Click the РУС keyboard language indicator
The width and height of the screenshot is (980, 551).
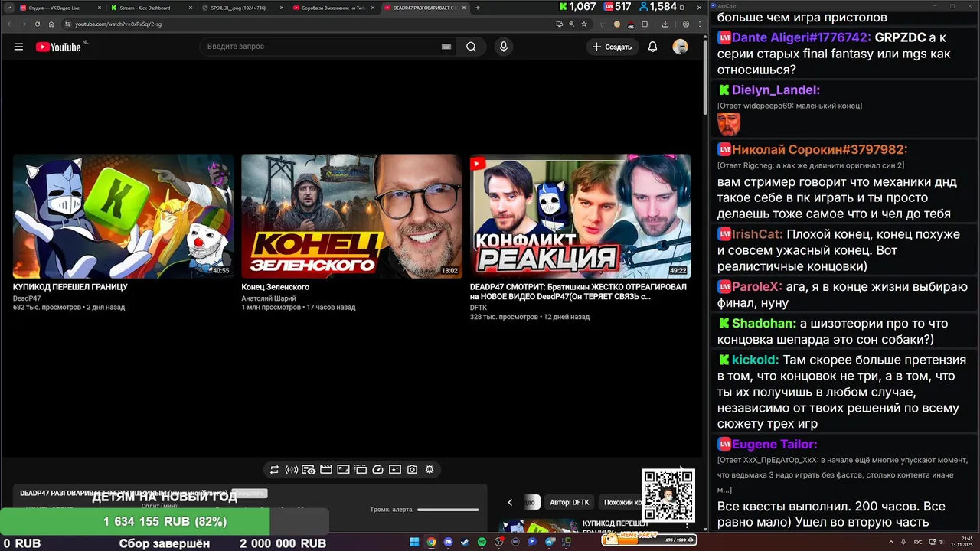tap(918, 543)
